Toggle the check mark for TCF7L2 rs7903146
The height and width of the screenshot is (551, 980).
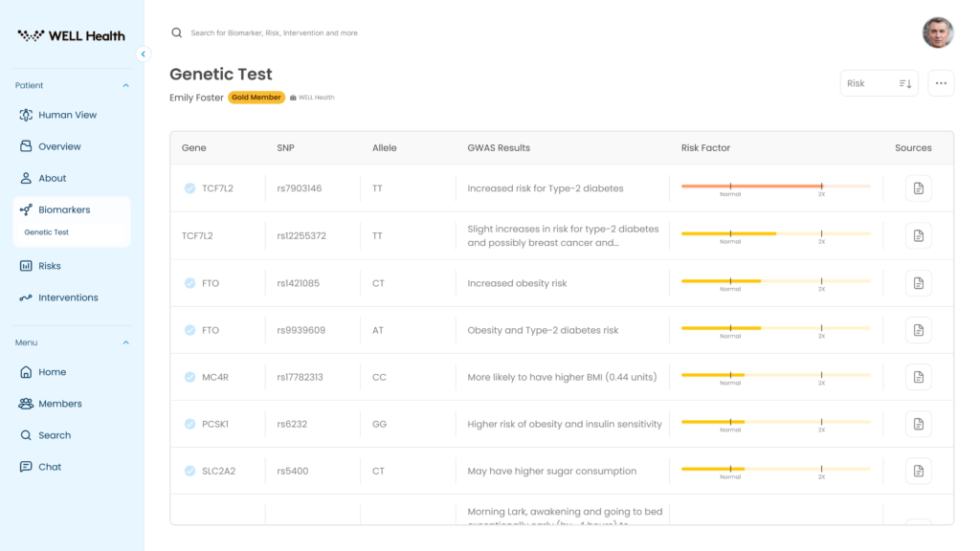coord(190,188)
